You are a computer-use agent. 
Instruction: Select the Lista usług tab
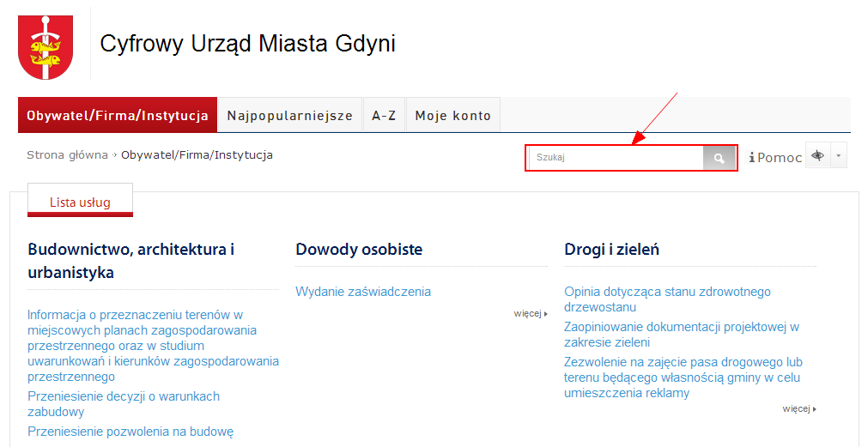click(80, 202)
